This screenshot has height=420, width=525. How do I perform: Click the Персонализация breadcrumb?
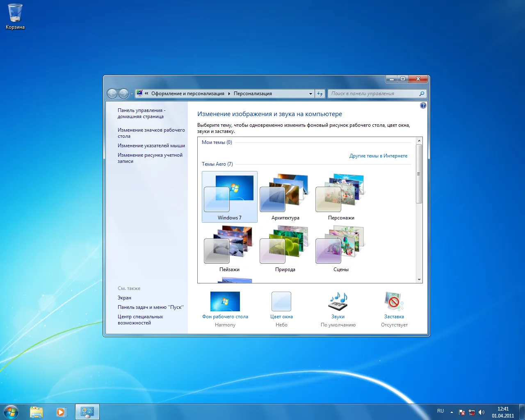pos(253,94)
